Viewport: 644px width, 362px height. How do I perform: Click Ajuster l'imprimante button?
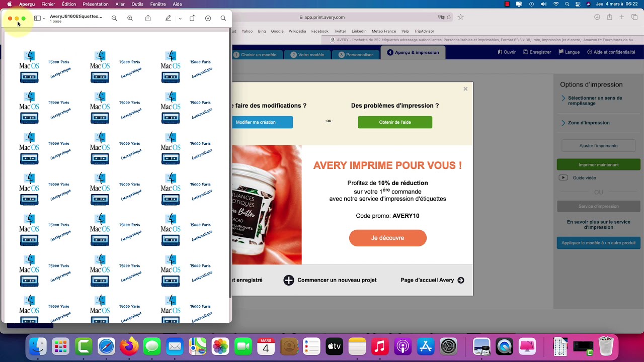598,146
